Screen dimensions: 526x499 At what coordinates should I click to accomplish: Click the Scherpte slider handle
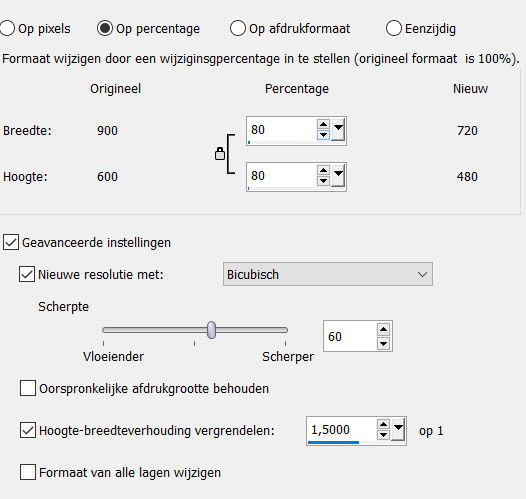pyautogui.click(x=211, y=330)
